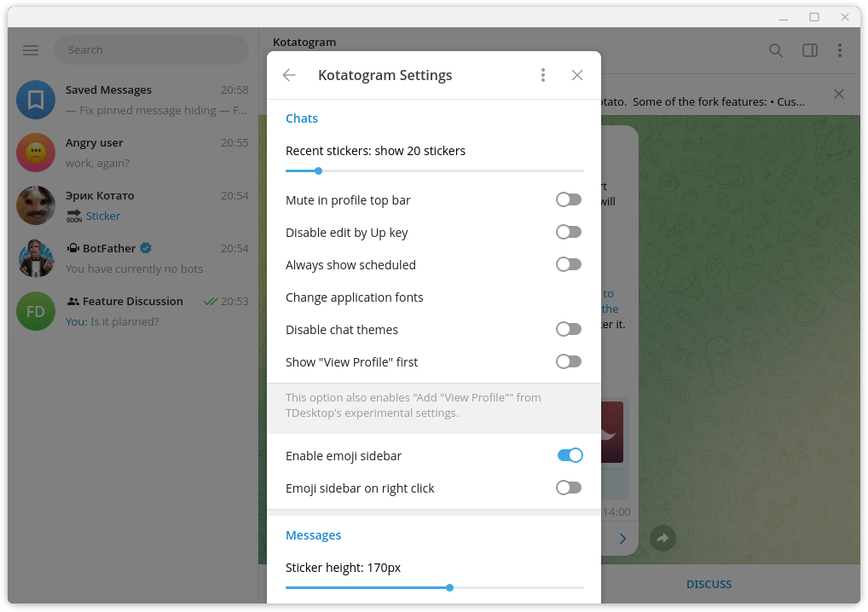Toggle Mute in profile top bar
This screenshot has height=612, width=868.
pos(569,199)
